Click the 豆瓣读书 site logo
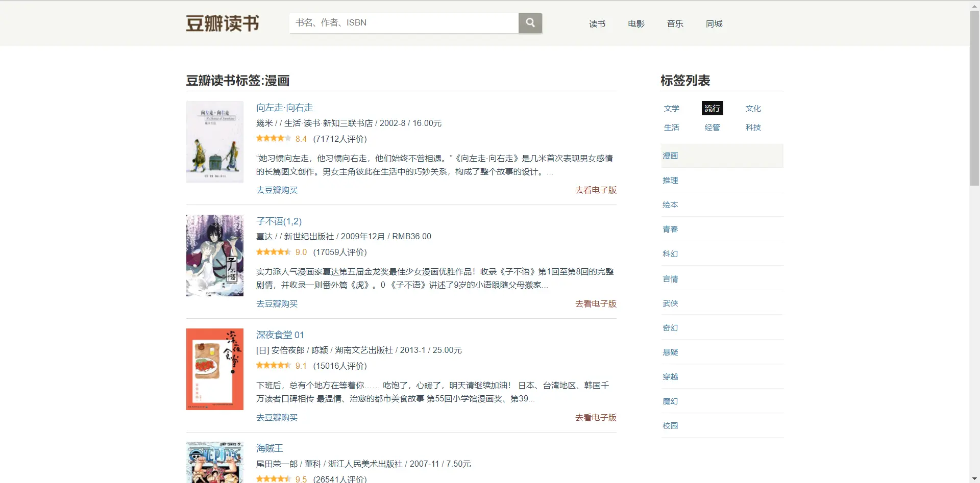 pos(223,23)
